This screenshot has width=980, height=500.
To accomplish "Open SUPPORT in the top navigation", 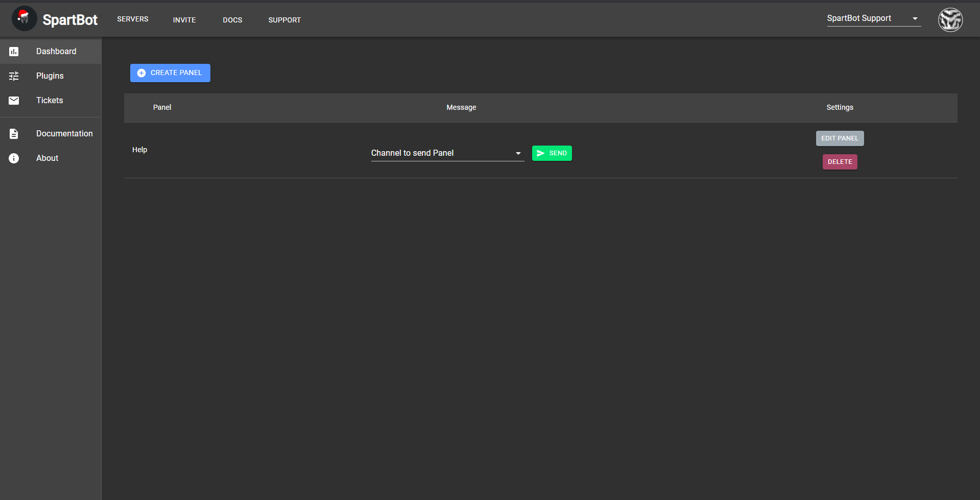I will pos(284,20).
